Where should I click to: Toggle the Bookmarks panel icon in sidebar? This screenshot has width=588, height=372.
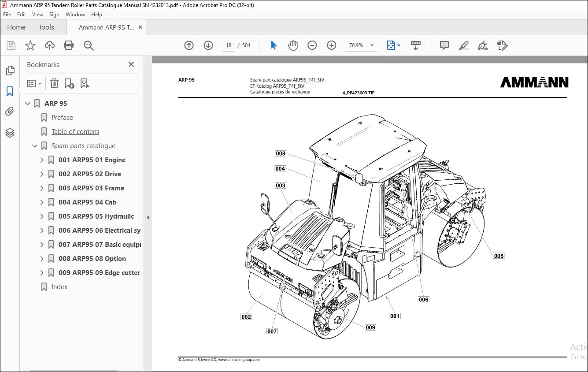pyautogui.click(x=10, y=91)
